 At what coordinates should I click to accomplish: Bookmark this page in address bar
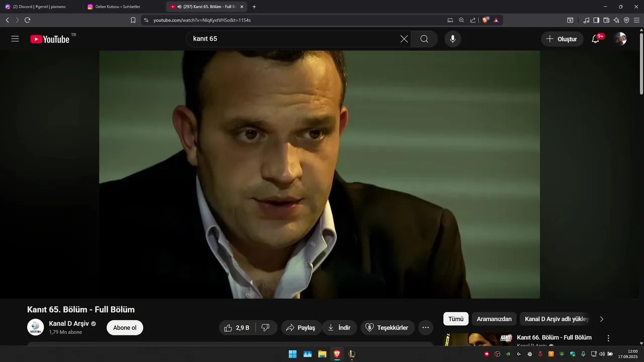tap(133, 20)
